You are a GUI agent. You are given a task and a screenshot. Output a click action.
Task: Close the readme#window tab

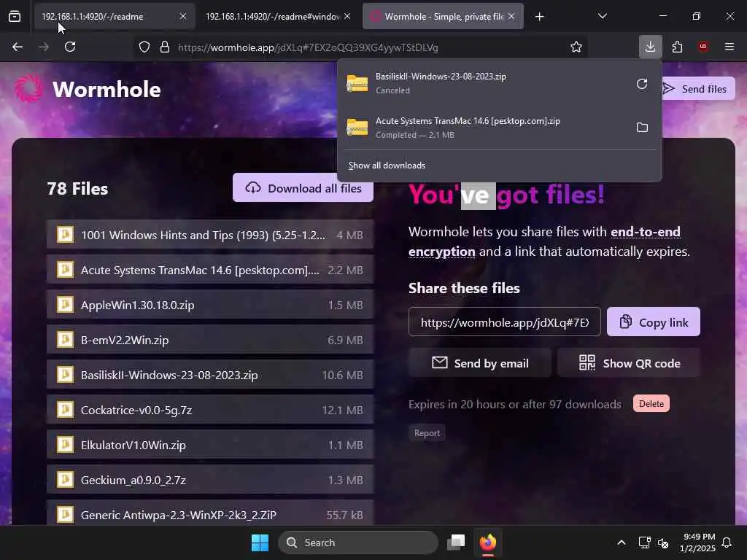(347, 16)
